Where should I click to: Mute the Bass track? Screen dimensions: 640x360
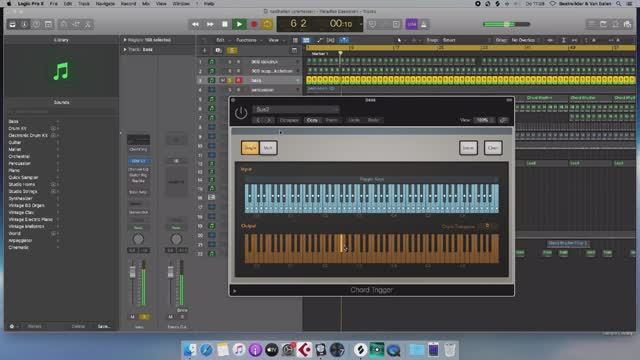(x=223, y=80)
